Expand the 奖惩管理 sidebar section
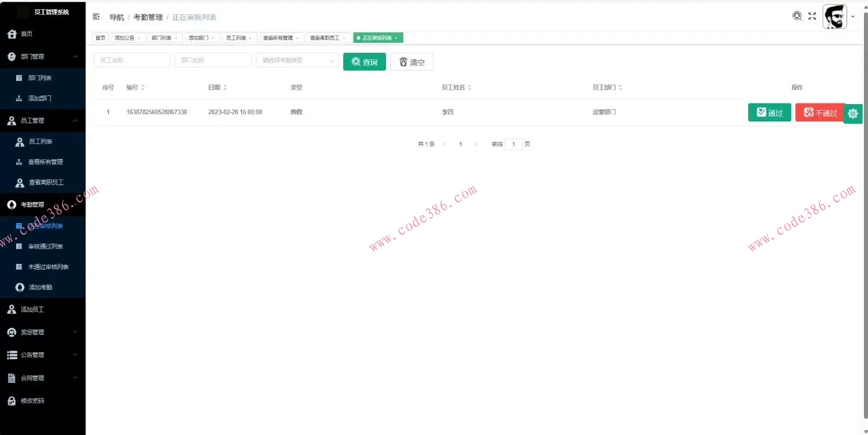 click(x=43, y=331)
